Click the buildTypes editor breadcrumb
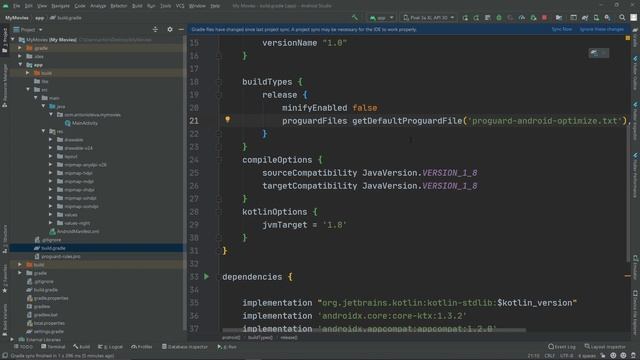Image resolution: width=640 pixels, height=360 pixels. [x=260, y=338]
